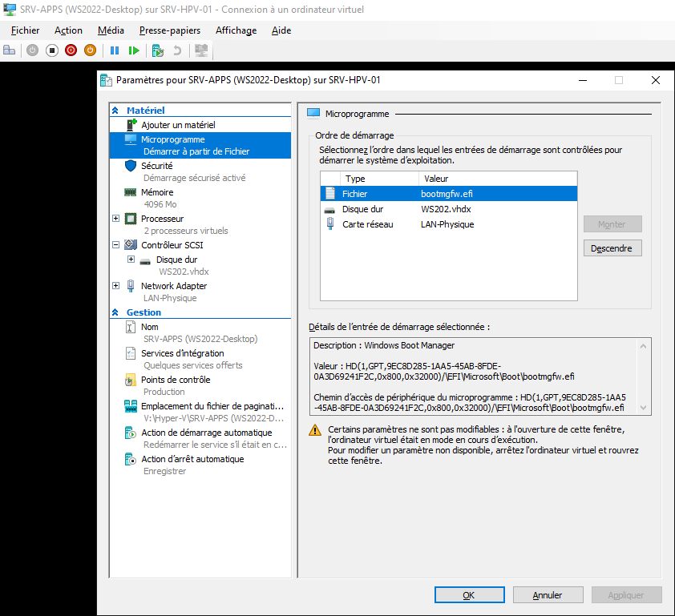Send Ctrl+Alt+Suppr using the toolbar icon
Viewport: 675px width, 616px height.
pos(9,50)
